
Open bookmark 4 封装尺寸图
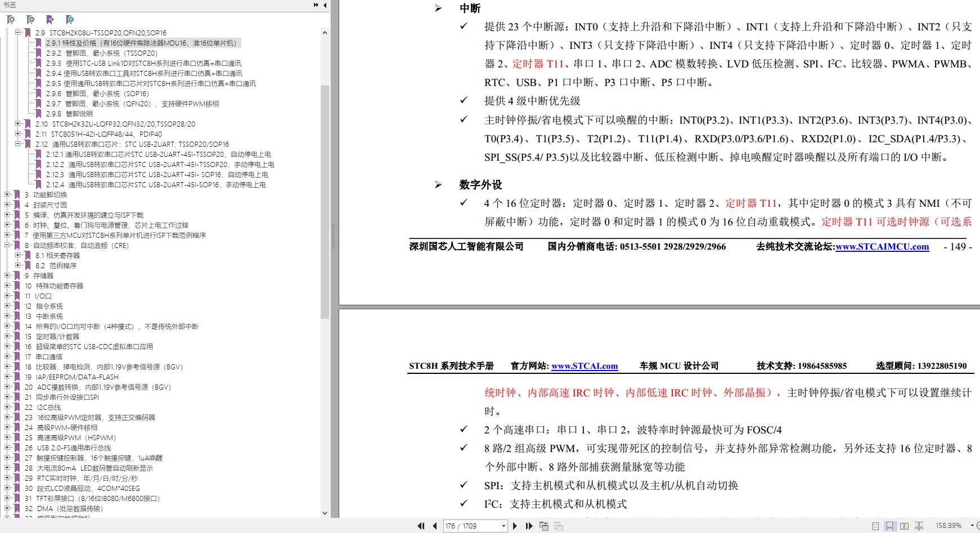pos(46,205)
